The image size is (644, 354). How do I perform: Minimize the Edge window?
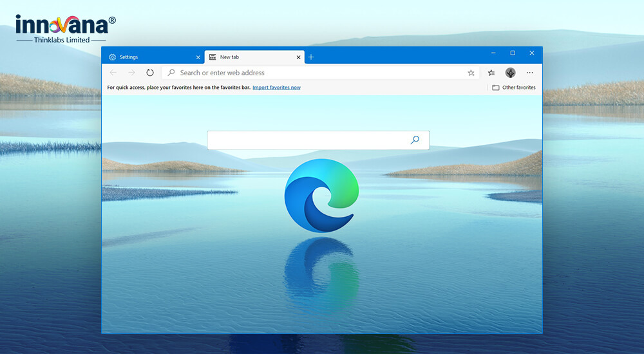493,53
